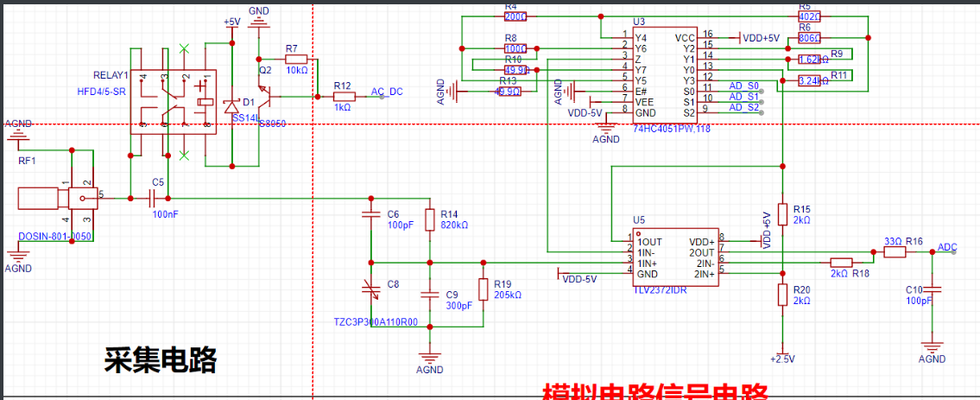Select the R14 820kΩ resistor symbol
980x400 pixels.
tap(429, 220)
